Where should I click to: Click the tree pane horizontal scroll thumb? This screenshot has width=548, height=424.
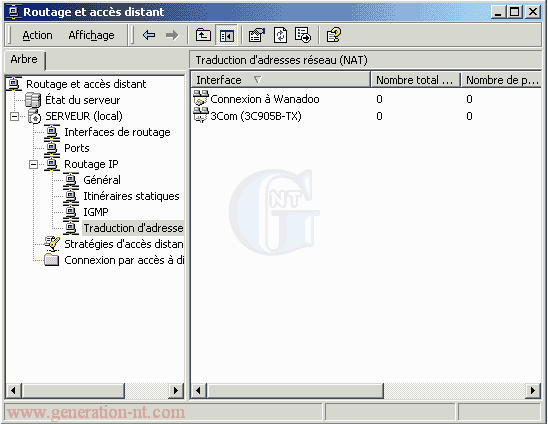coord(73,390)
